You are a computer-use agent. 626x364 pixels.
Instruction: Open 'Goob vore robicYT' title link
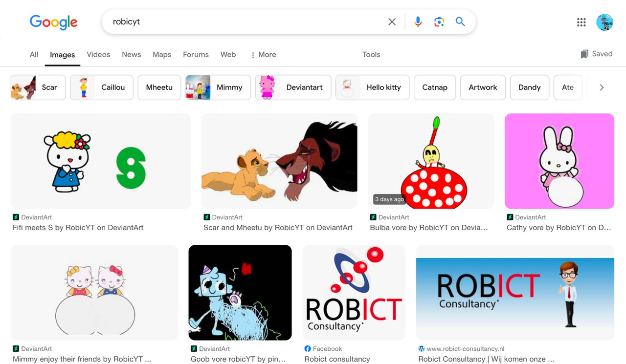(x=238, y=359)
